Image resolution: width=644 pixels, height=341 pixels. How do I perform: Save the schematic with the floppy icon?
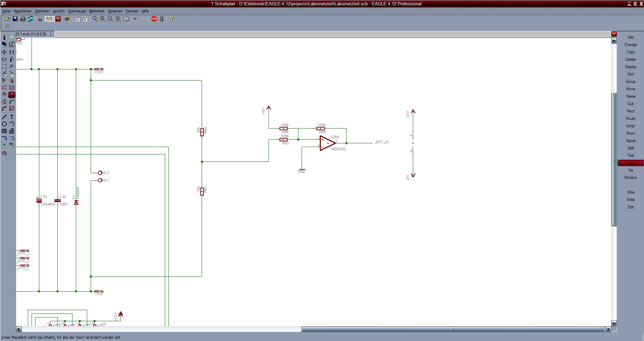coord(15,19)
